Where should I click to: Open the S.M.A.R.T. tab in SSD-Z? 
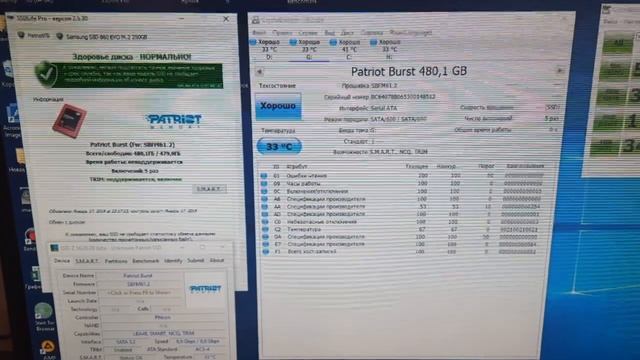(x=87, y=261)
